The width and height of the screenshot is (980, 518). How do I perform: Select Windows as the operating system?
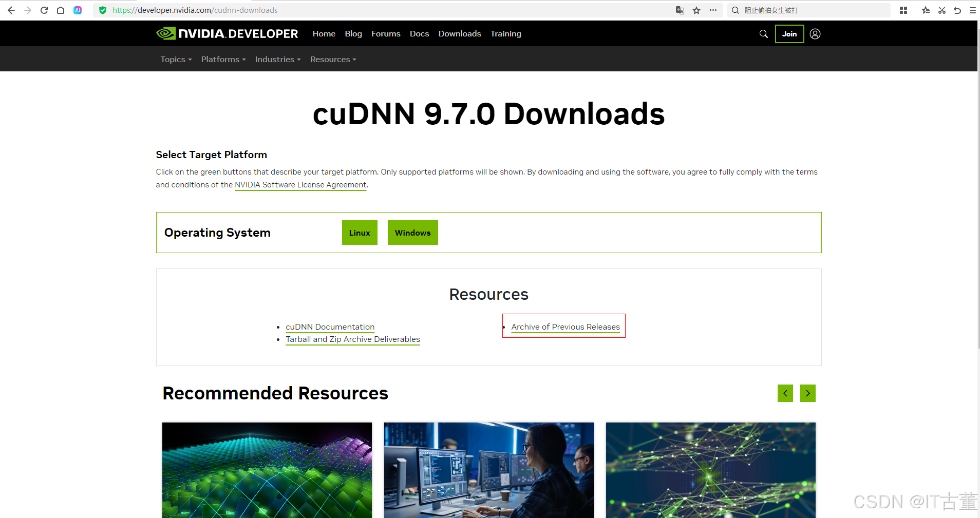413,233
